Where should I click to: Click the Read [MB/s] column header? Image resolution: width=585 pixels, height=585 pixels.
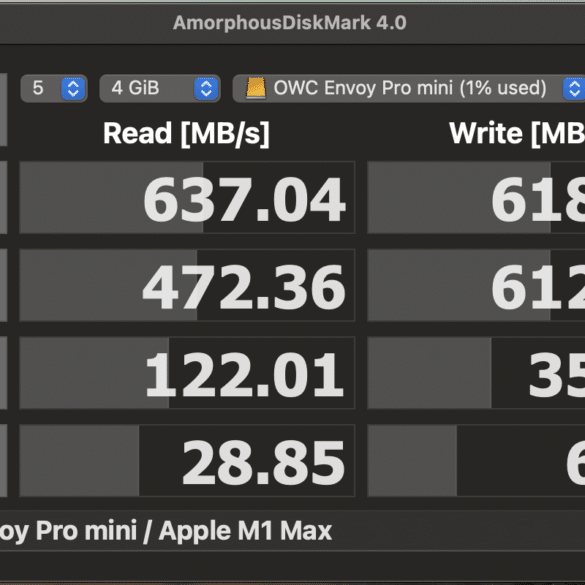[186, 134]
